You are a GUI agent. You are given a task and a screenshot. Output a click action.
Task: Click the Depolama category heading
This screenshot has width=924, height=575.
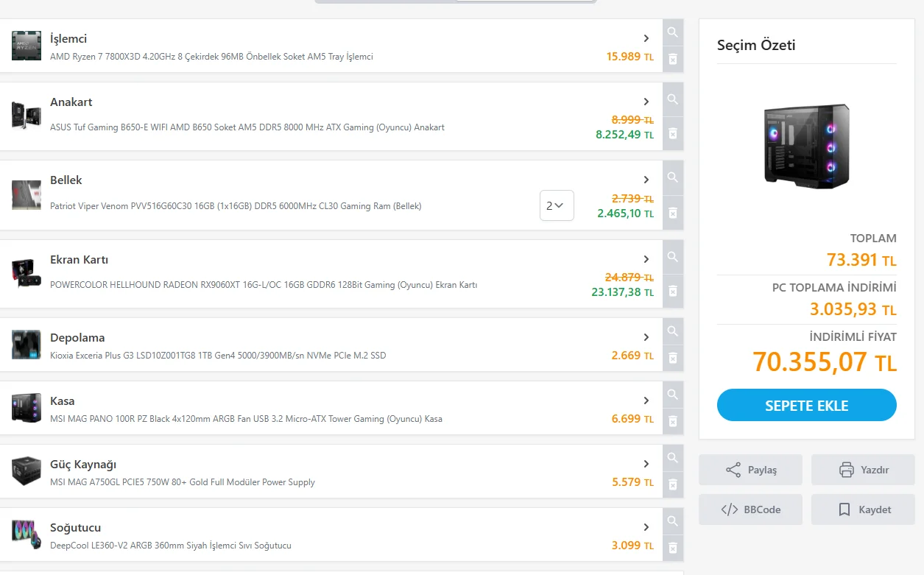tap(77, 338)
